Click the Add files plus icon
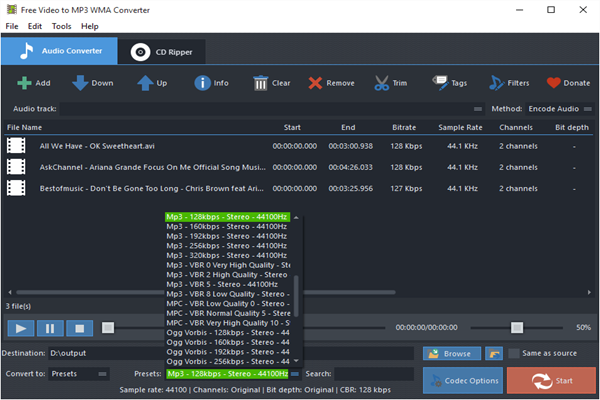This screenshot has width=600, height=400. click(x=24, y=83)
